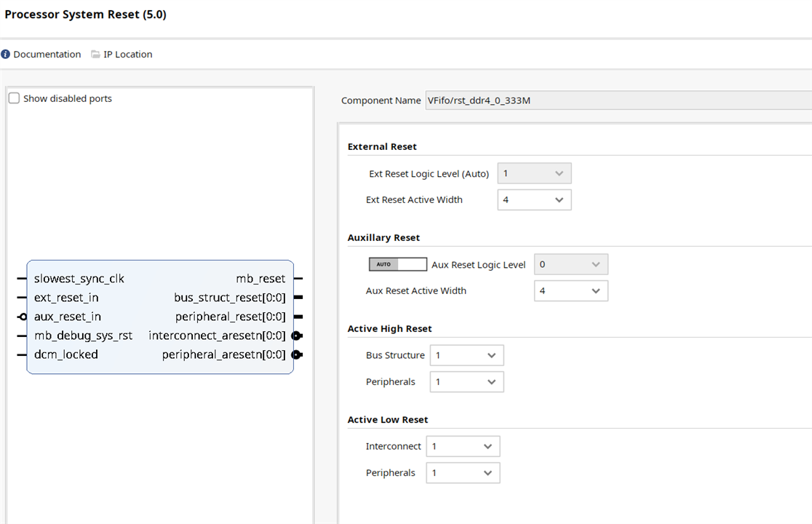Open the Documentation link
The image size is (812, 524).
point(47,55)
